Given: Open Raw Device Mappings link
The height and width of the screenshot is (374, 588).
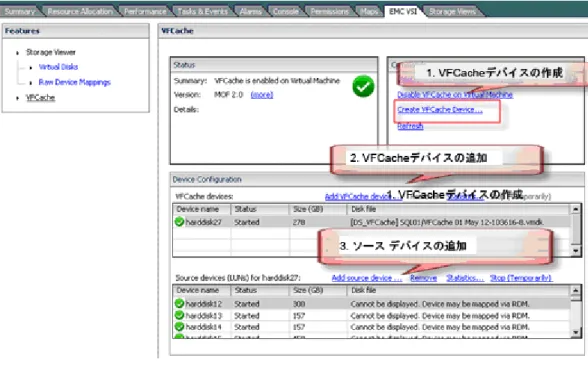Looking at the screenshot, I should [x=74, y=82].
